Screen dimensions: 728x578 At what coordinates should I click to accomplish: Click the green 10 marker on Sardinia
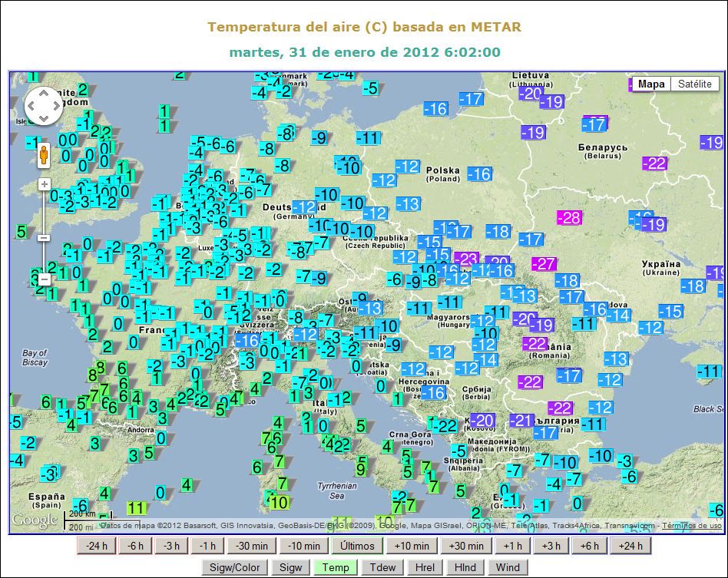point(279,502)
